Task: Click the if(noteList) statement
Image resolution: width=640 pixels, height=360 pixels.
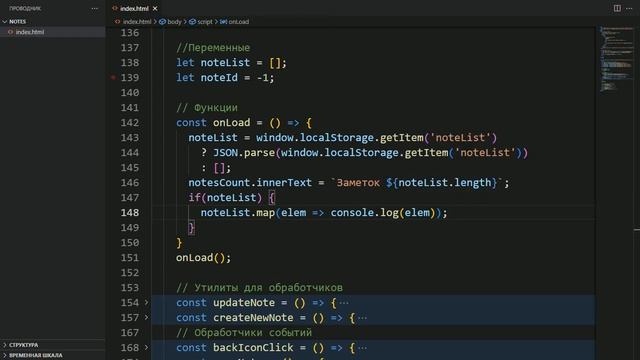Action: pyautogui.click(x=225, y=198)
